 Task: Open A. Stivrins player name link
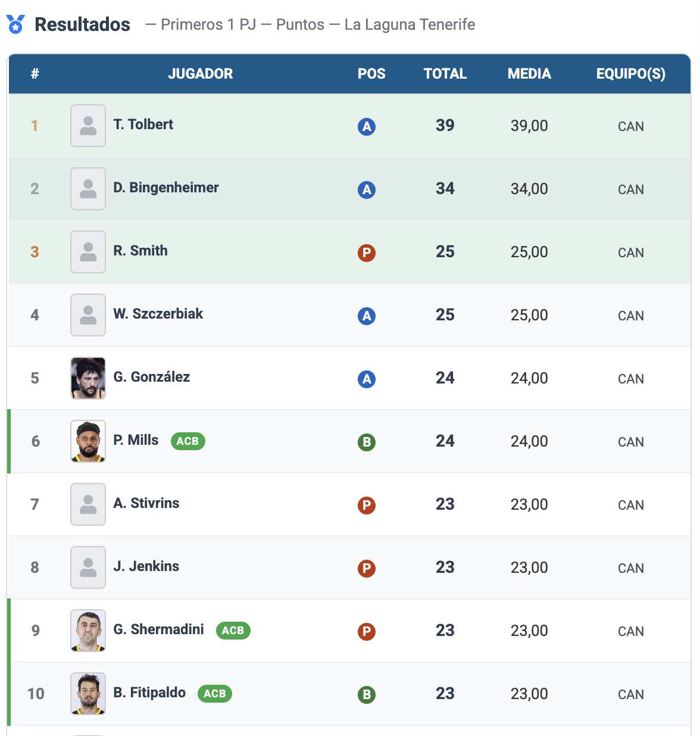(146, 503)
